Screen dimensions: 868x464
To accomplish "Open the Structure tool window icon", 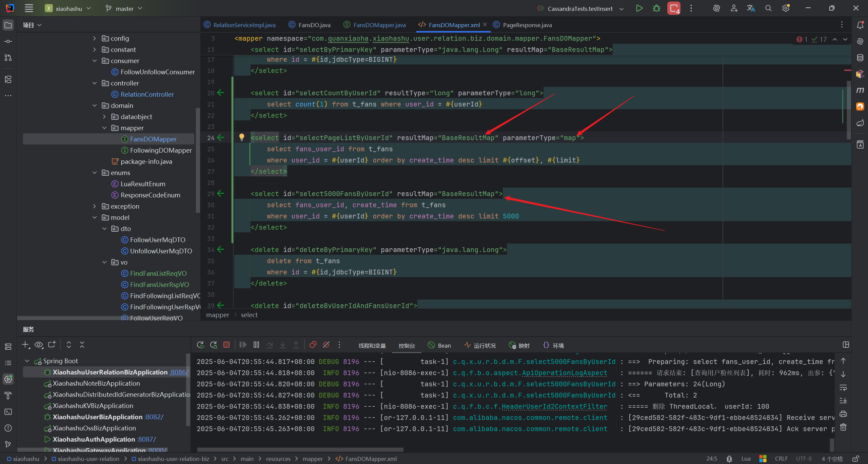I will pyautogui.click(x=8, y=79).
